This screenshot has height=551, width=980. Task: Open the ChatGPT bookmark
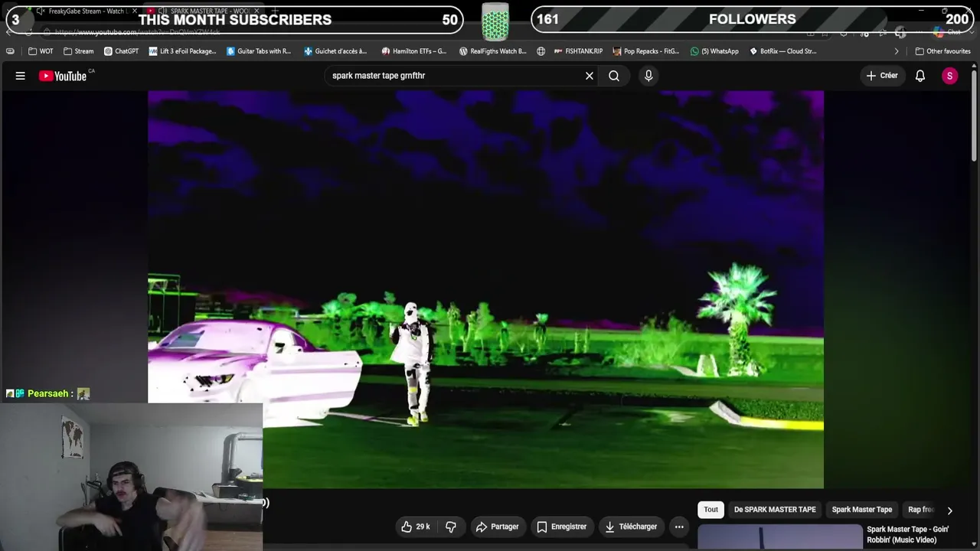[121, 51]
